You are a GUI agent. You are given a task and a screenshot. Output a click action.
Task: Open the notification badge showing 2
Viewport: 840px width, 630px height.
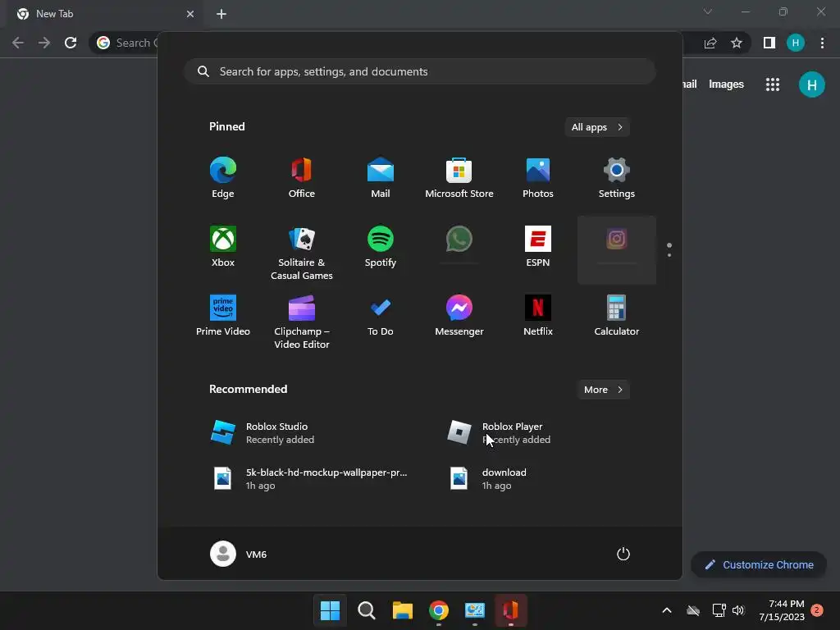(x=817, y=610)
